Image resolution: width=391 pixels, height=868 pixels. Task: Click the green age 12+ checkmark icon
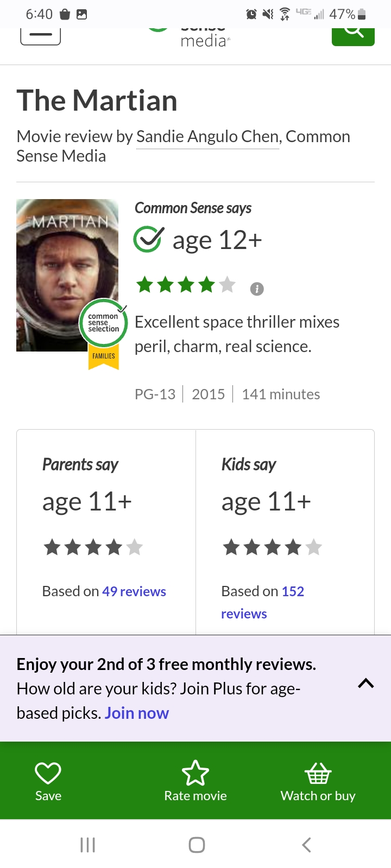(x=148, y=239)
